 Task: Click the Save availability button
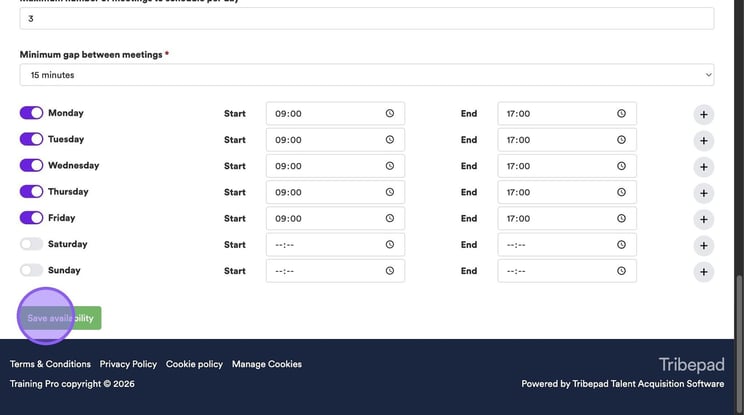coord(61,318)
